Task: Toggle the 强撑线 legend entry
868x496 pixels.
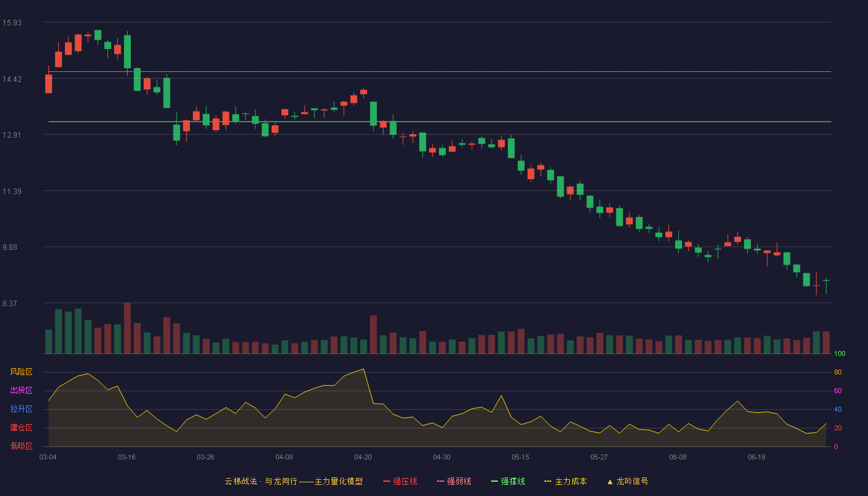Action: pyautogui.click(x=508, y=481)
